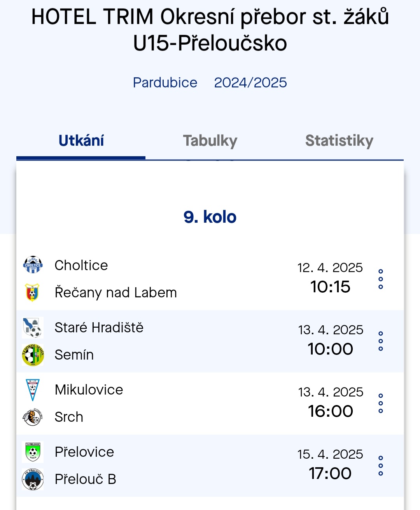420x510 pixels.
Task: Open three-dot menu for Staré Hradiště match
Action: (x=381, y=341)
